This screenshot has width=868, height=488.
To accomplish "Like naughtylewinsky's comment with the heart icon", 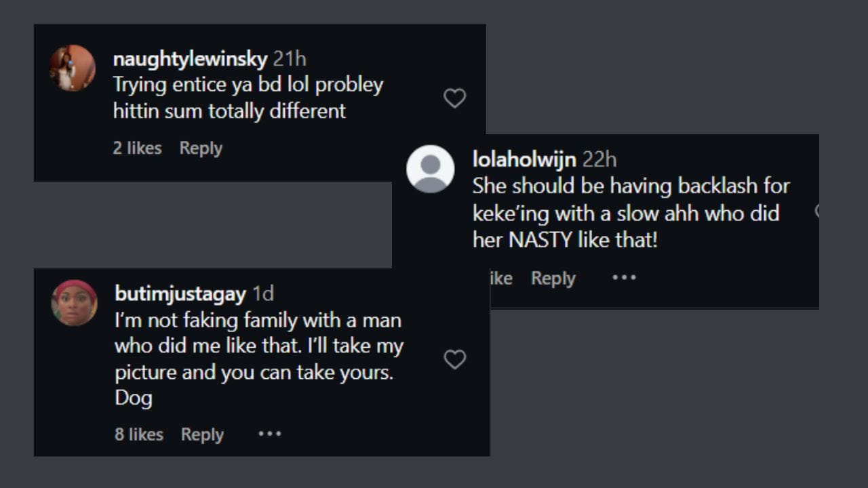I will (454, 98).
